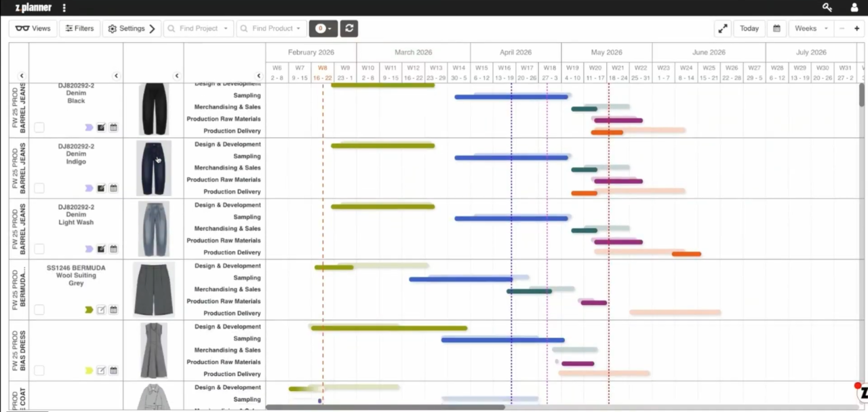Open the Find Project dropdown
Image resolution: width=868 pixels, height=412 pixels.
(198, 29)
